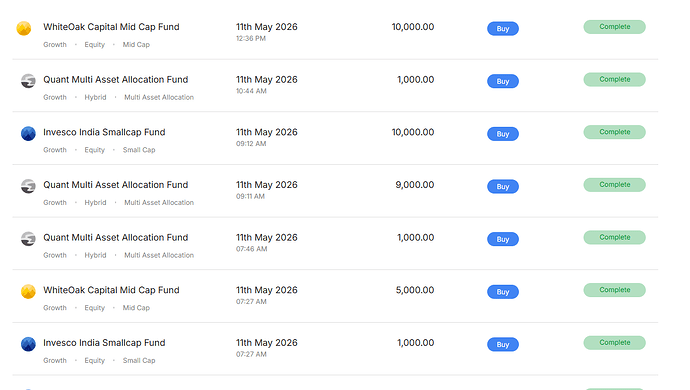Image resolution: width=690 pixels, height=390 pixels.
Task: Click WhiteOak fund logo in 5,000.00 row
Action: tap(28, 291)
